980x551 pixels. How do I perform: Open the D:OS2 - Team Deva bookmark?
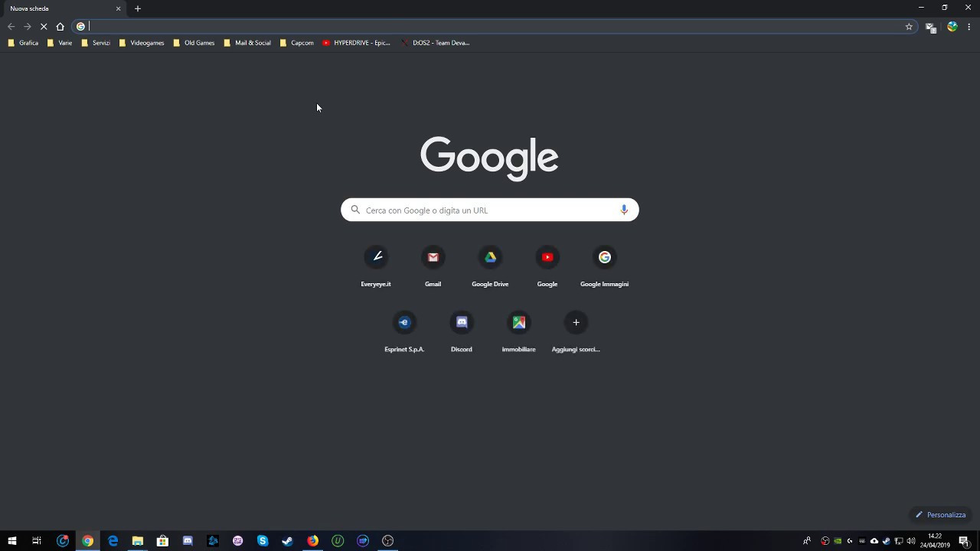click(436, 43)
